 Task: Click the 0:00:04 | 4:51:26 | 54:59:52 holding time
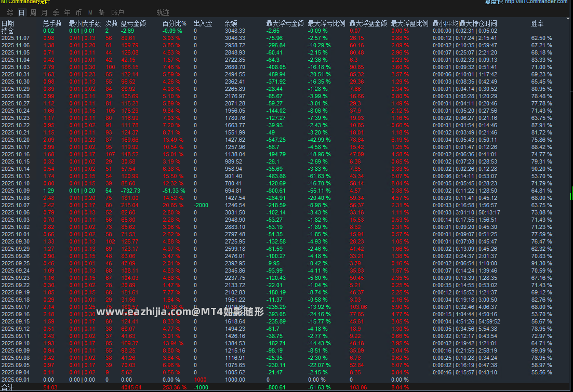467,321
